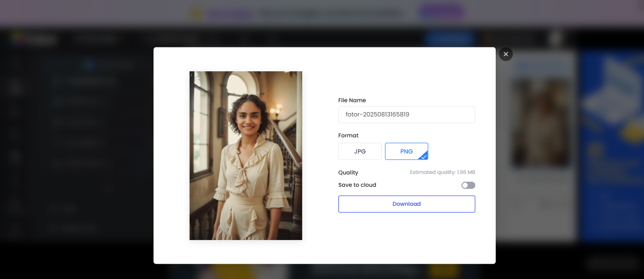Click the Quality label
This screenshot has width=644, height=279.
click(348, 173)
